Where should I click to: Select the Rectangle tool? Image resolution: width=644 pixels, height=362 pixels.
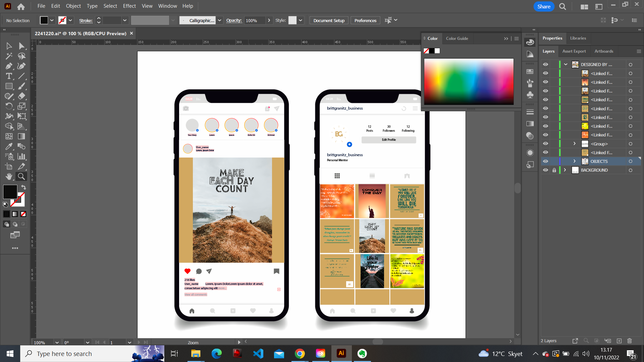pos(9,86)
